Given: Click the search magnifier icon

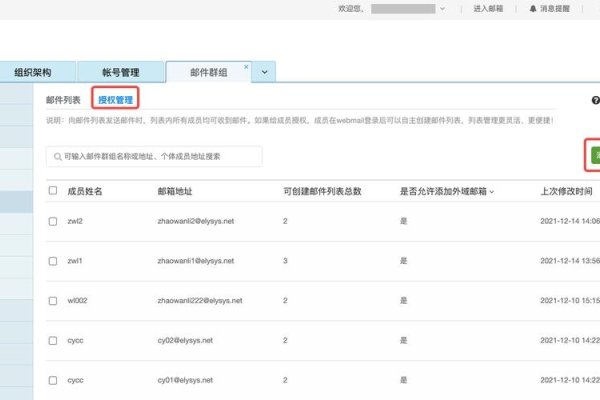Looking at the screenshot, I should [58, 157].
